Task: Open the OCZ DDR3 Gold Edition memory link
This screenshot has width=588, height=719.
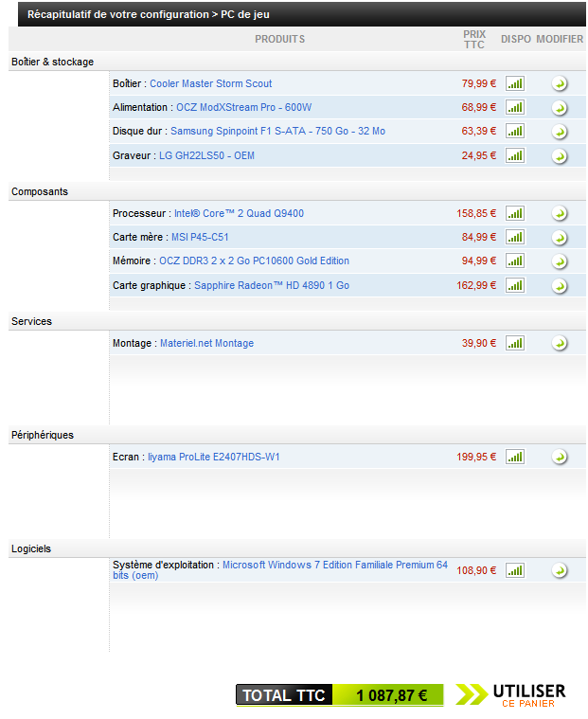Action: pos(254,261)
